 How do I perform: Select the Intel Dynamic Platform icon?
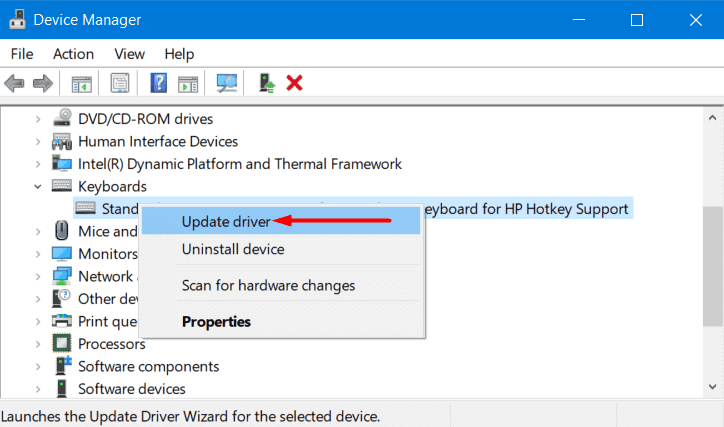tap(62, 163)
